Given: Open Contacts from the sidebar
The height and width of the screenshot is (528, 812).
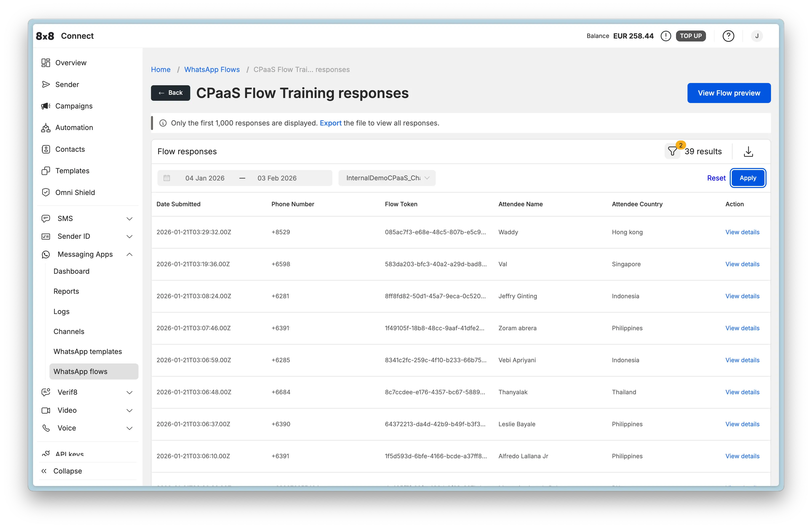Looking at the screenshot, I should (70, 149).
